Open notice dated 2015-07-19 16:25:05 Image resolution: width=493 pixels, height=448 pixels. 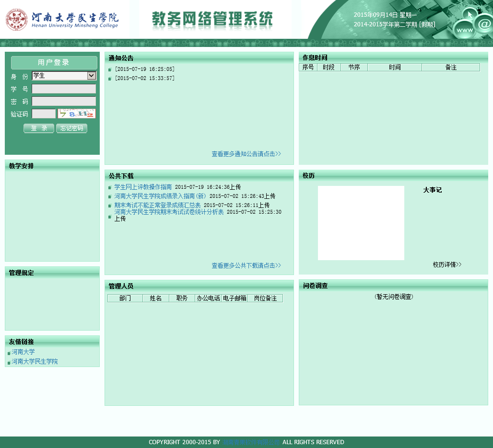click(145, 69)
